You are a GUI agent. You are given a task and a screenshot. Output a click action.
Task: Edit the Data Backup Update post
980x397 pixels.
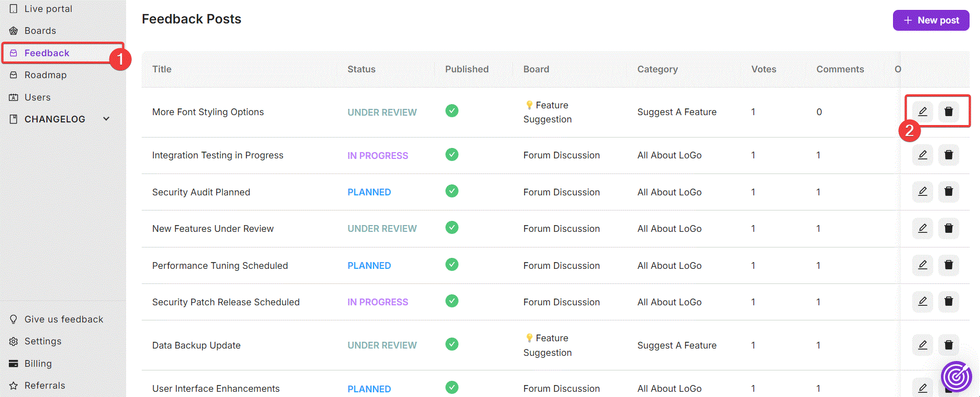(922, 345)
